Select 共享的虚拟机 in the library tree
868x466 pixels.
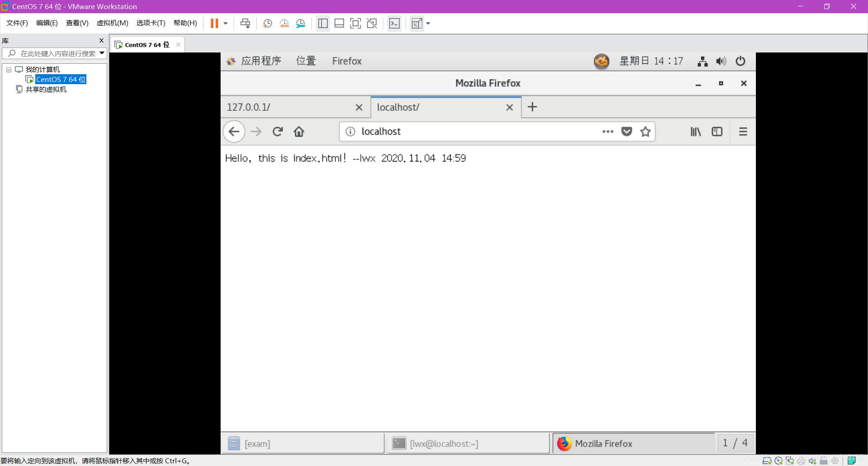46,89
